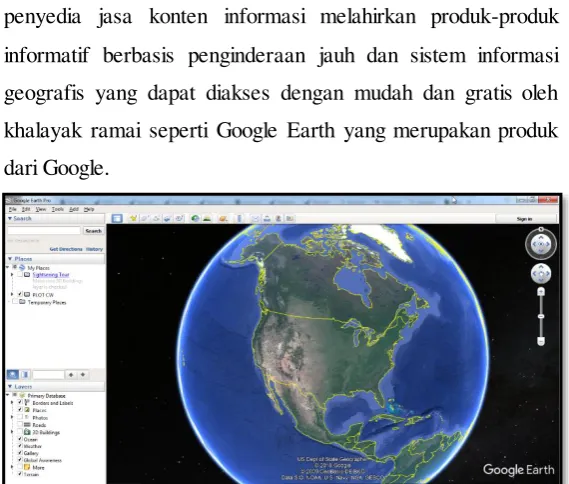Open the Add menu

pos(74,209)
